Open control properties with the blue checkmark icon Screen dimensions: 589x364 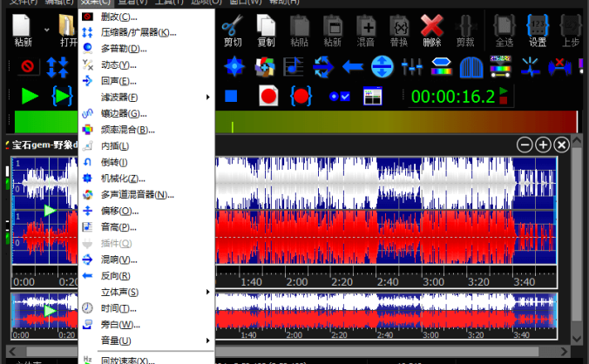coord(339,97)
